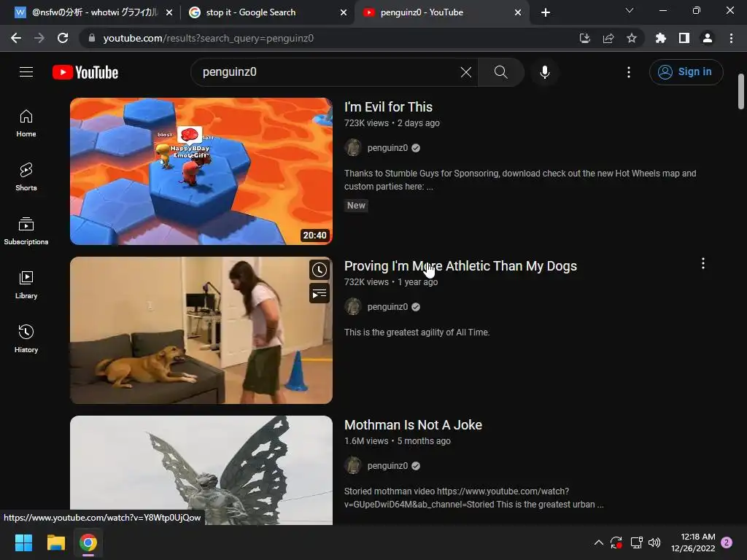Clear the penguinz0 search query
Viewport: 747px width, 560px height.
466,72
